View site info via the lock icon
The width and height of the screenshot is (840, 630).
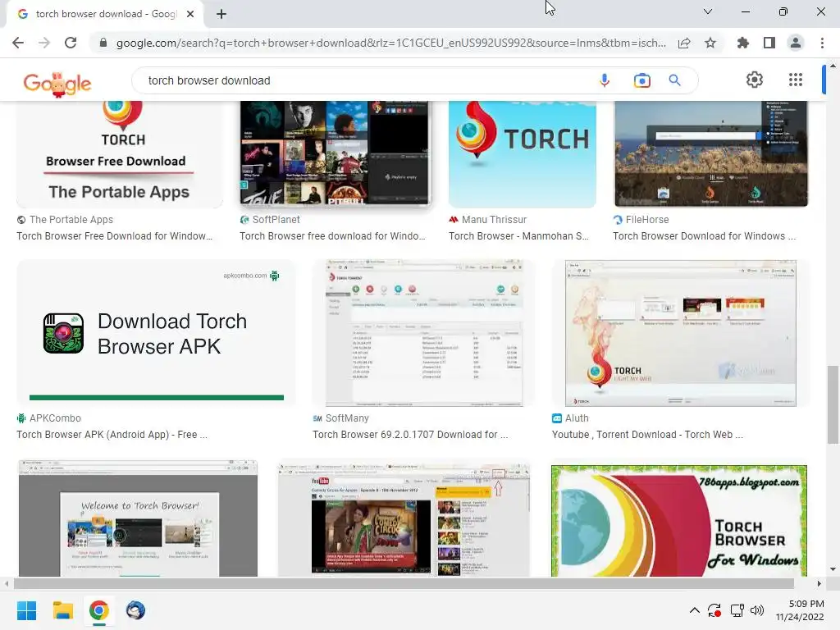point(103,43)
